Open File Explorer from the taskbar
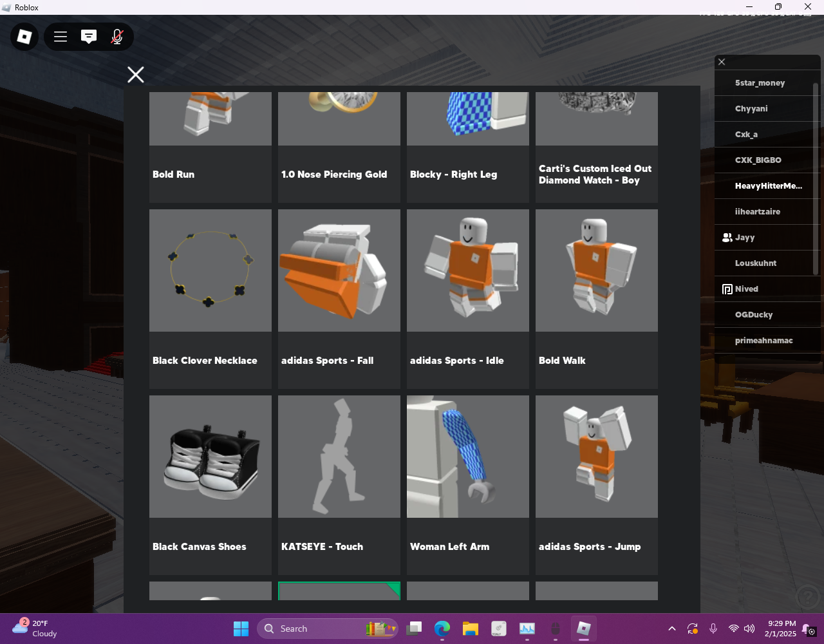This screenshot has height=644, width=824. (471, 629)
